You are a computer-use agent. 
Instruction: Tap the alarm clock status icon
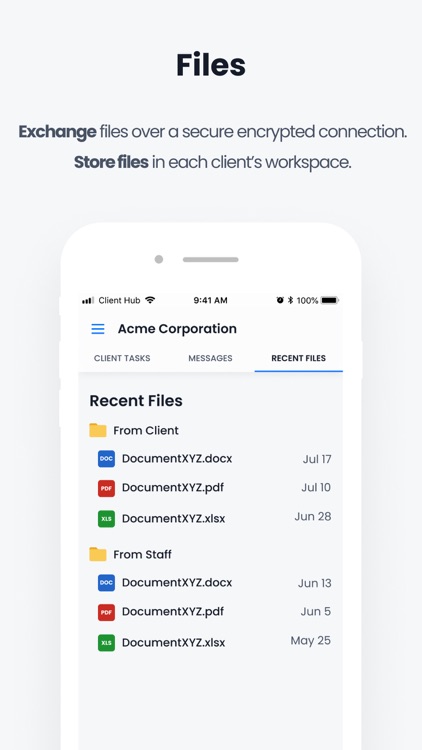click(280, 300)
